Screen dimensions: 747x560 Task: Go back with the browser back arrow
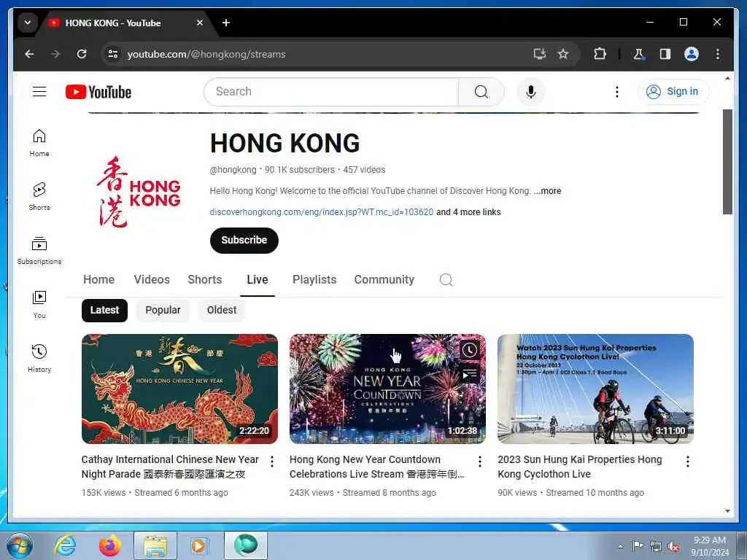click(x=29, y=54)
